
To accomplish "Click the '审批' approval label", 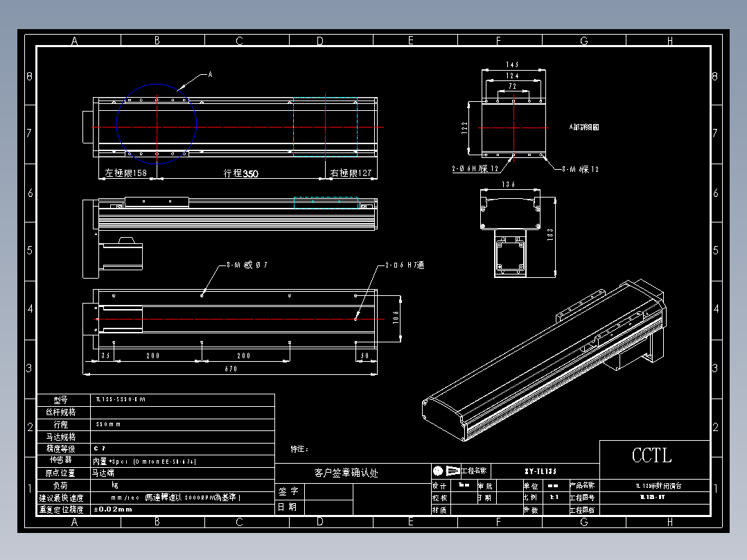I will tap(486, 486).
